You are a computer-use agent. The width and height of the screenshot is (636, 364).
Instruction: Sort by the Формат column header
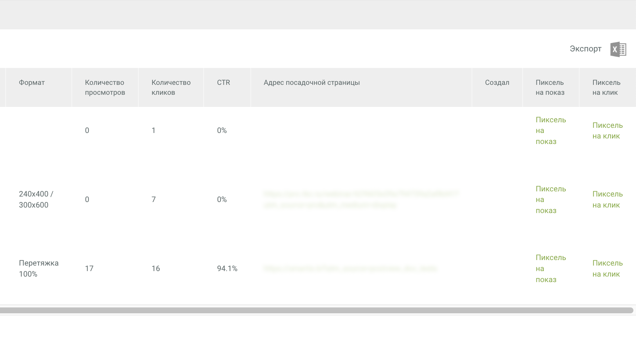[x=32, y=83]
